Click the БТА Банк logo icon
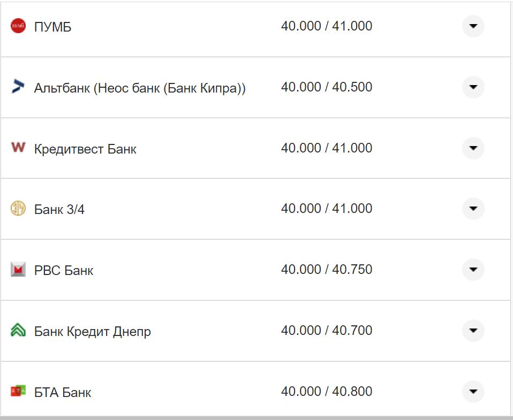 click(18, 391)
